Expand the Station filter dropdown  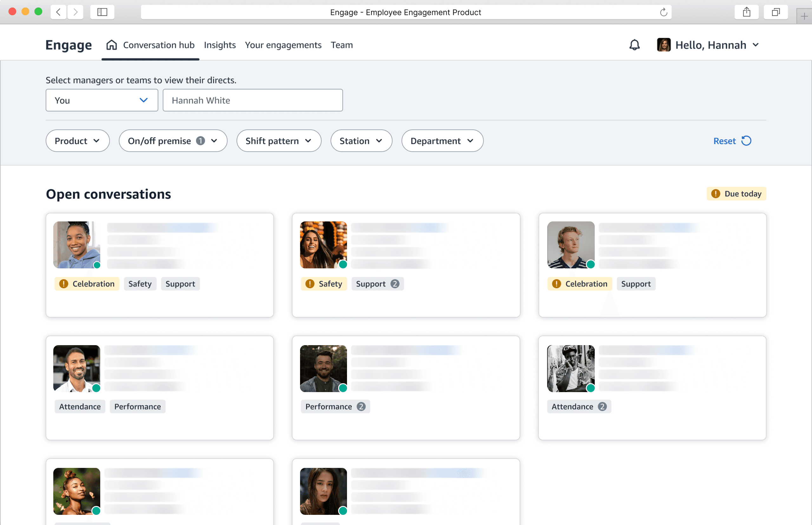pyautogui.click(x=361, y=141)
